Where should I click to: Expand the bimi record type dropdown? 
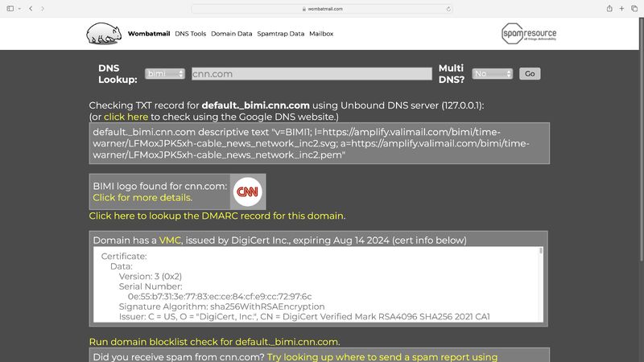click(165, 74)
